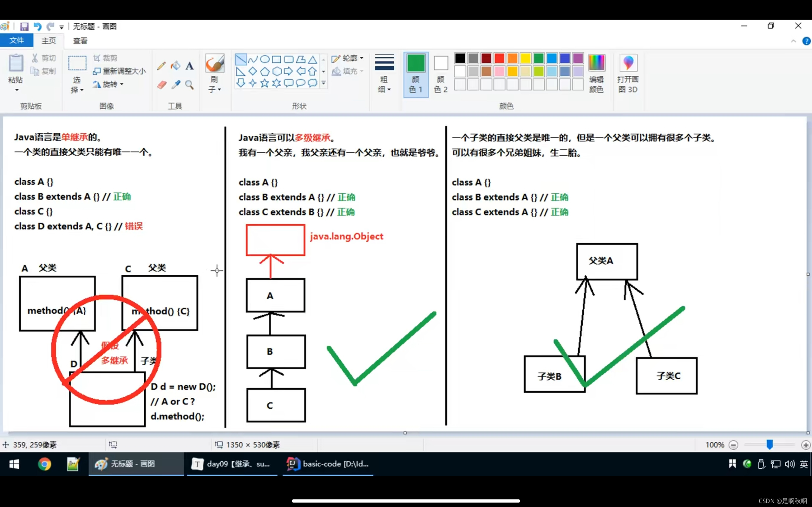812x507 pixels.
Task: Choose the five-point star shape
Action: click(x=265, y=83)
